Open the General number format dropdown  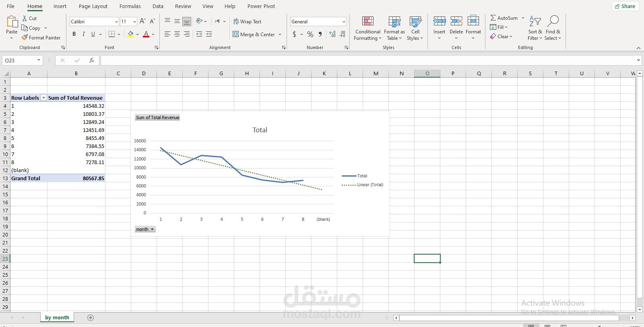click(344, 22)
